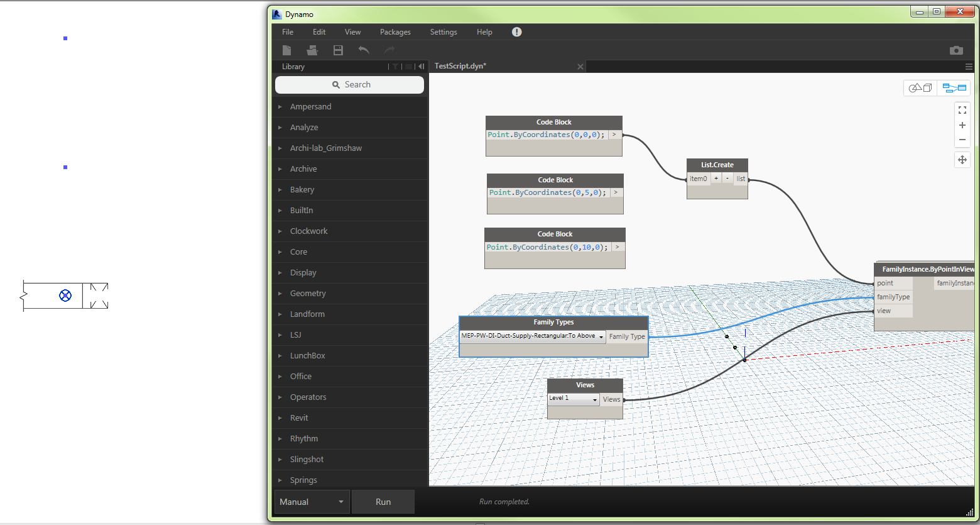Screen dimensions: 980x525
Task: Click the output port of the (0,5,0) code block
Action: tap(616, 192)
